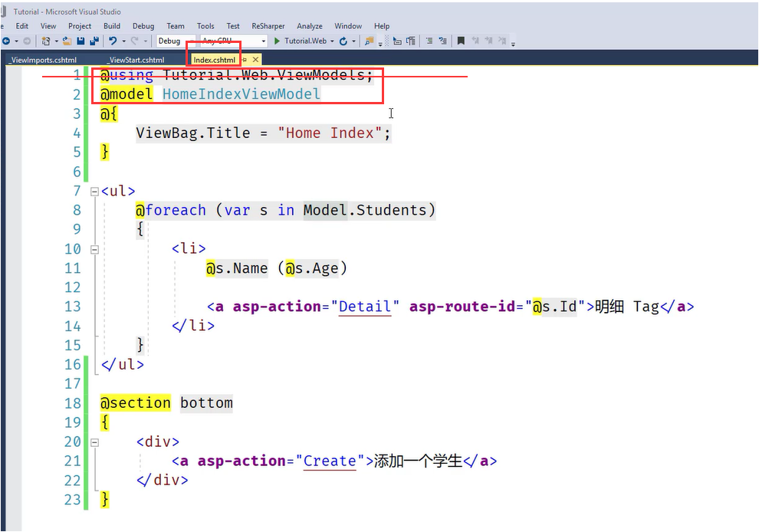Screen dimensions: 759x532
Task: Click ViewBag.Title on line 4
Action: click(193, 133)
